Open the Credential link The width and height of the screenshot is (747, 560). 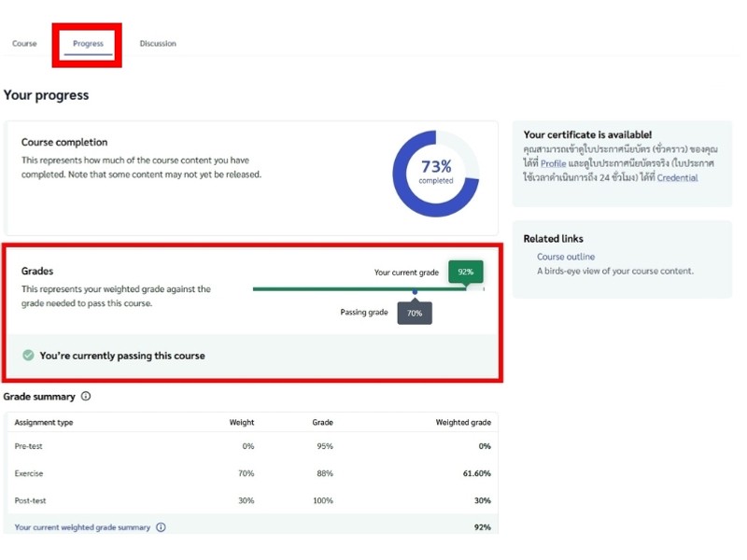678,177
